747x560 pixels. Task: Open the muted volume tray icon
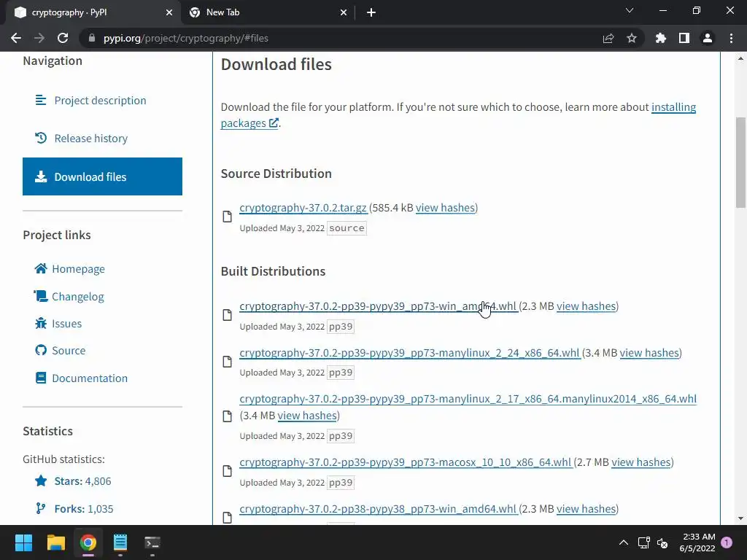pyautogui.click(x=662, y=542)
